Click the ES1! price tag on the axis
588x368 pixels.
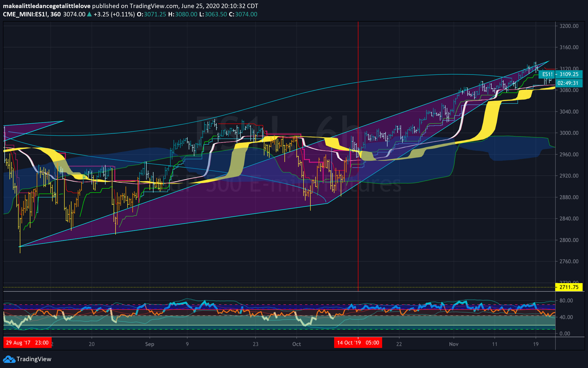tap(547, 74)
